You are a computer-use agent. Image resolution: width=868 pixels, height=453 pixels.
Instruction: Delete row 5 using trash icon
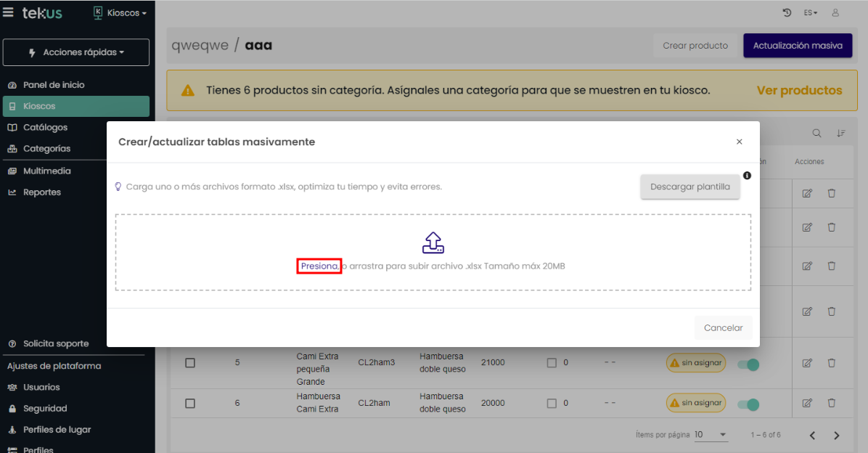pos(832,362)
